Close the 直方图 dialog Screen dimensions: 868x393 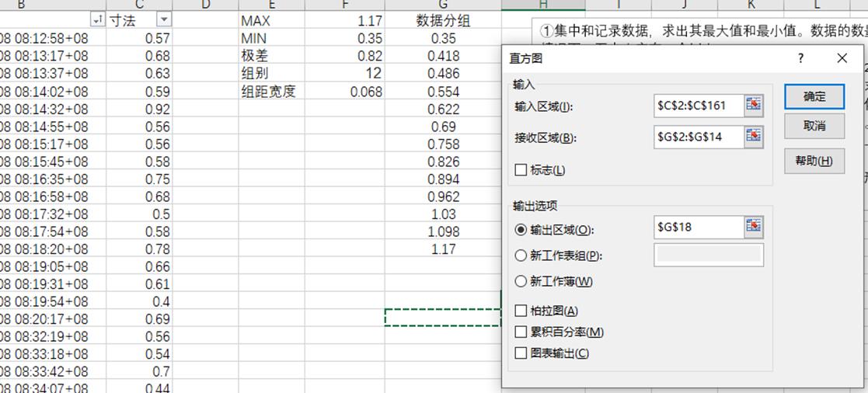click(x=842, y=58)
